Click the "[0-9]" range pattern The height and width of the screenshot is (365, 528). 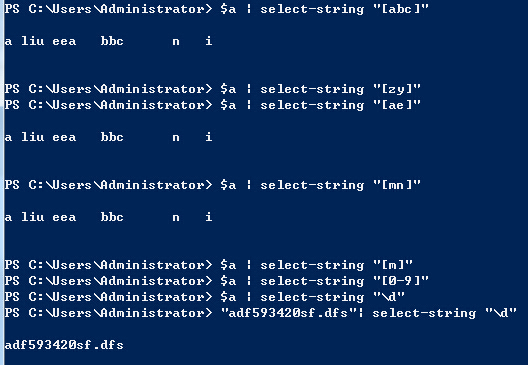pyautogui.click(x=401, y=281)
